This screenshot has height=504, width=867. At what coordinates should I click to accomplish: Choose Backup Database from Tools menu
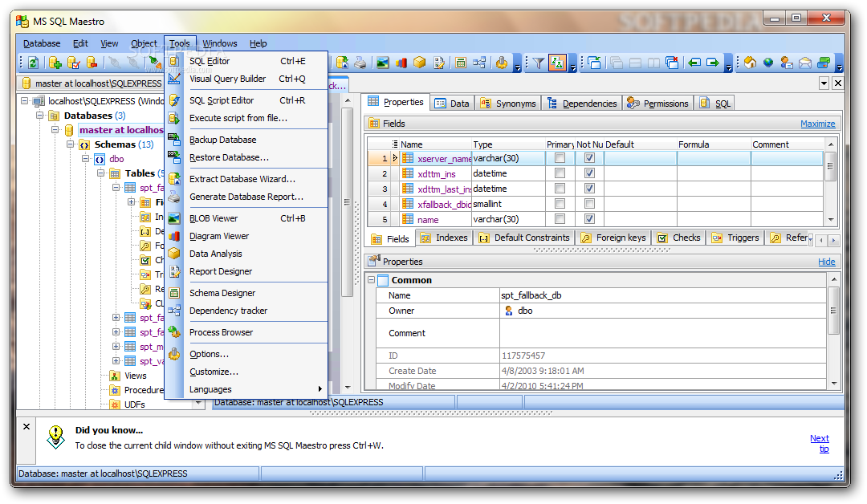[x=247, y=140]
